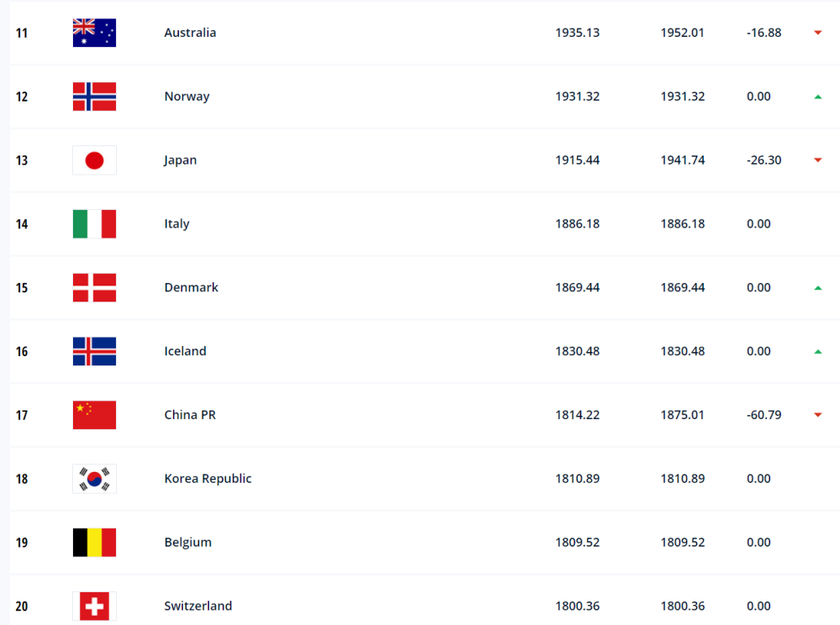This screenshot has width=840, height=625.
Task: Click the Switzerland flag icon
Action: click(94, 607)
